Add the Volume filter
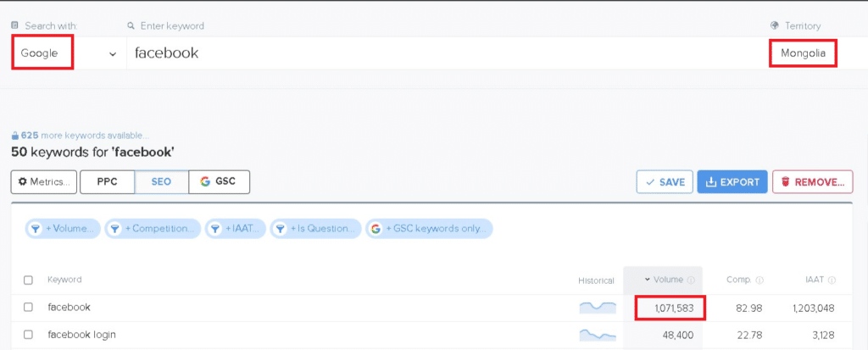Viewport: 868px width, 350px height. click(63, 229)
